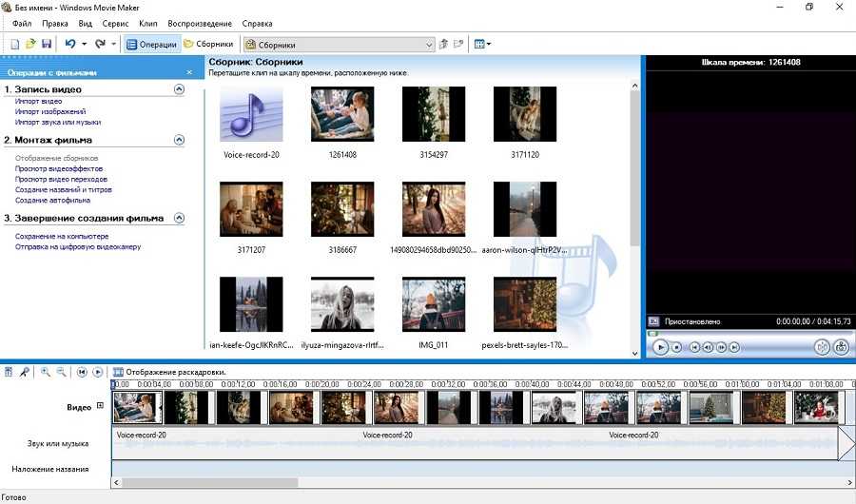The width and height of the screenshot is (856, 504).
Task: Click the Сохранение на компьютере link
Action: 62,236
